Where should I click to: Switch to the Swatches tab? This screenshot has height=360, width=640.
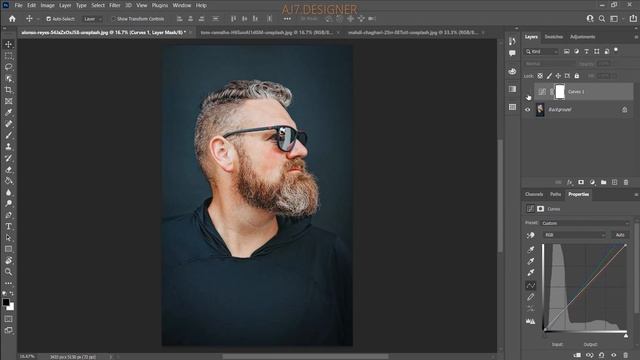pyautogui.click(x=554, y=37)
